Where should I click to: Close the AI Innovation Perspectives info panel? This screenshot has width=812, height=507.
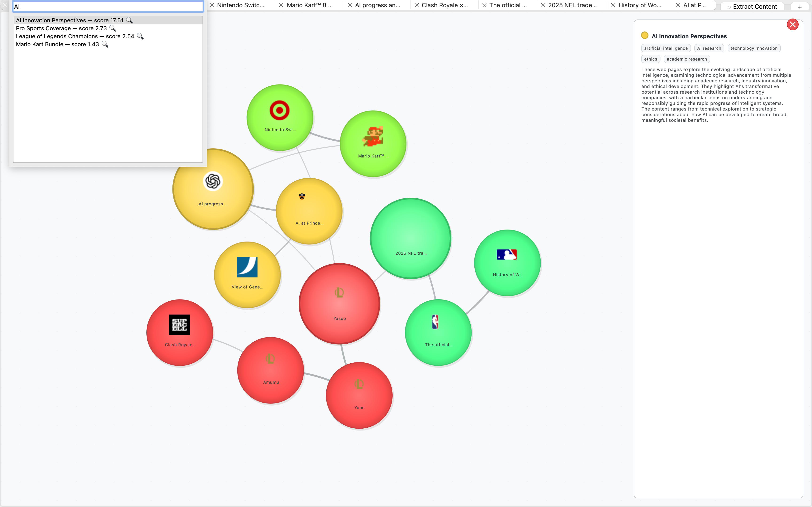point(792,24)
